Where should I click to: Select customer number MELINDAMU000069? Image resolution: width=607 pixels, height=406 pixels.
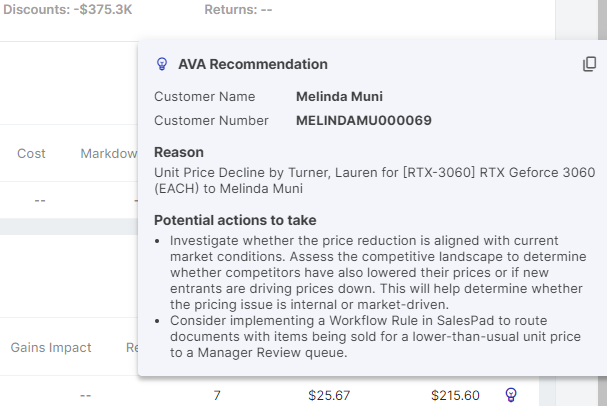(364, 121)
